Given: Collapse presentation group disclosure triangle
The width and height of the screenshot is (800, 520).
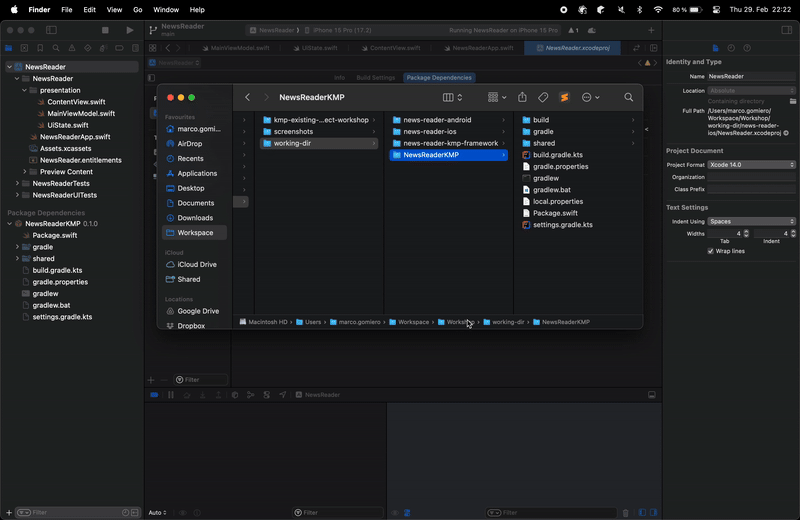Looking at the screenshot, I should (x=24, y=90).
